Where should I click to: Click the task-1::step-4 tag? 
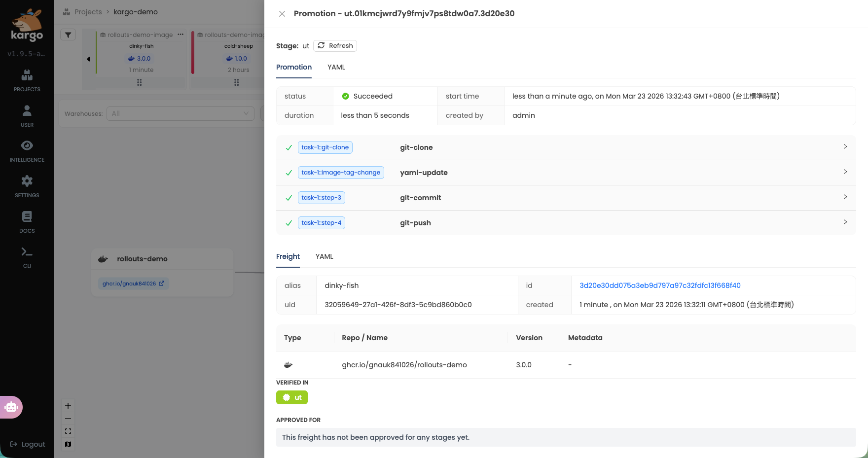point(322,223)
